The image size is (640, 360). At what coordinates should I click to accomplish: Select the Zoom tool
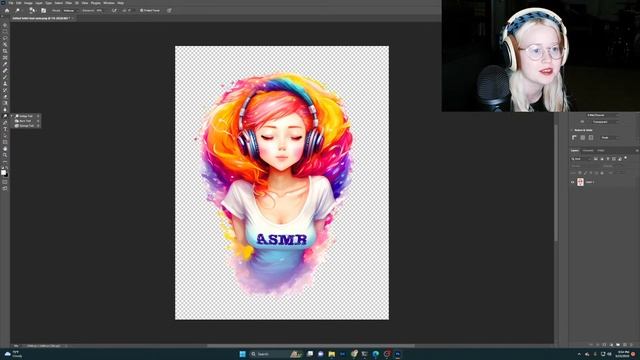(5, 155)
